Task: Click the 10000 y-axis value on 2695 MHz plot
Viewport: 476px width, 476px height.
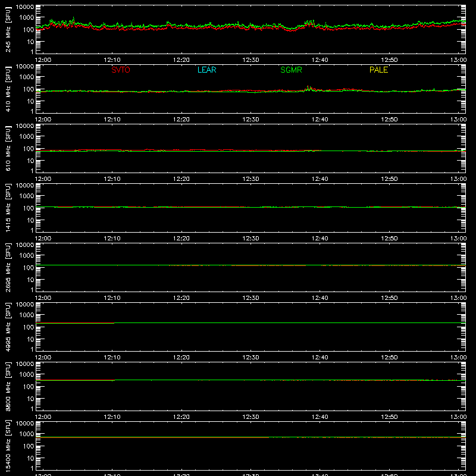Action: click(25, 245)
